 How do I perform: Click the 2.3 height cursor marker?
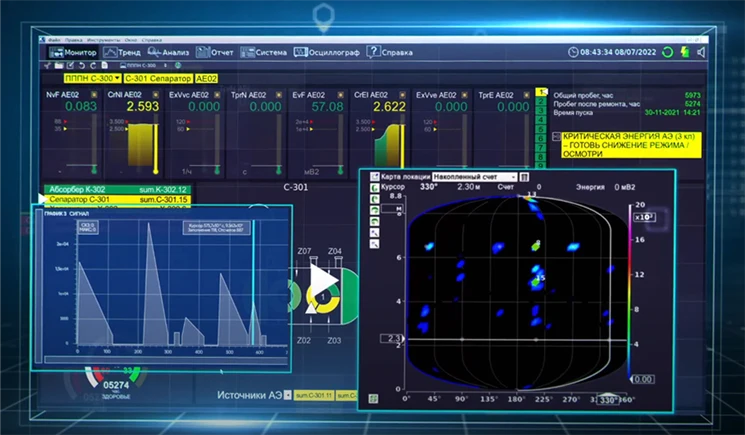pos(392,339)
